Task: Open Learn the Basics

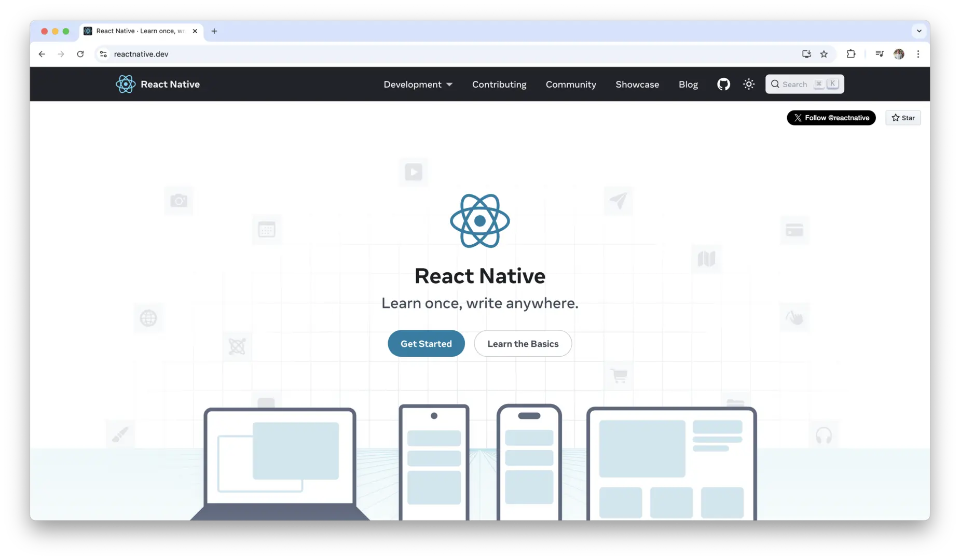Action: (523, 343)
